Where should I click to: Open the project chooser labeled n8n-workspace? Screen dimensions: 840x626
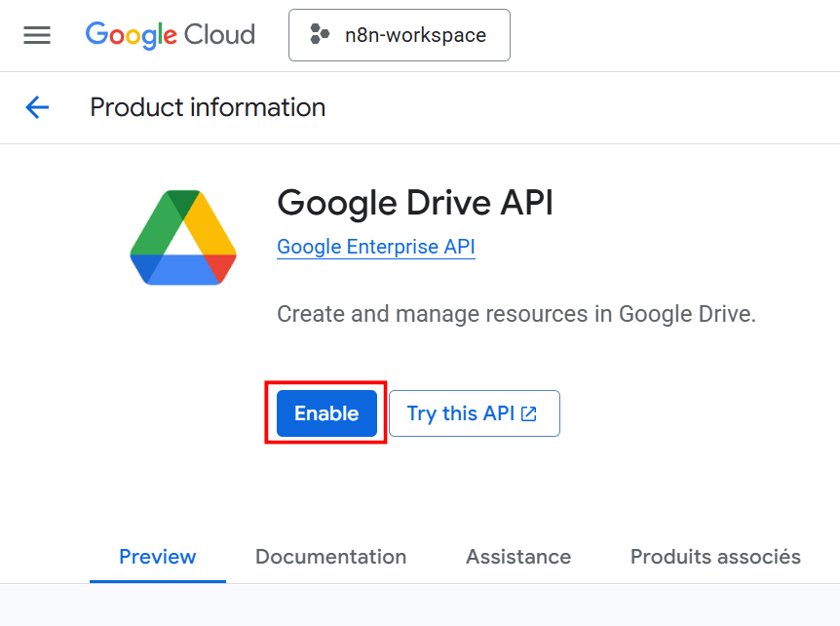[400, 35]
